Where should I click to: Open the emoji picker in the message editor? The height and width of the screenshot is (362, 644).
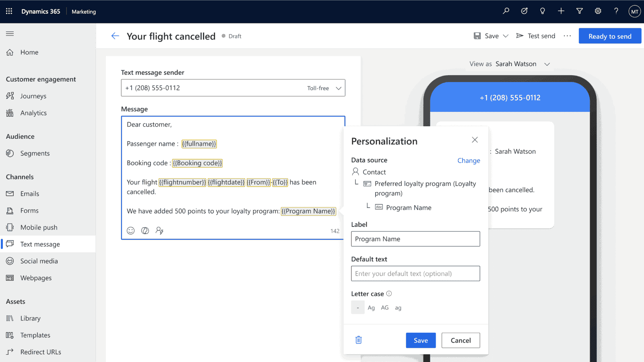(x=130, y=230)
